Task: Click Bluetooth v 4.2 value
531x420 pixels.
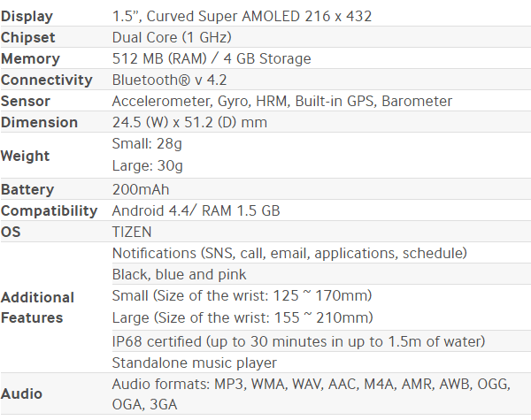Action: (169, 80)
